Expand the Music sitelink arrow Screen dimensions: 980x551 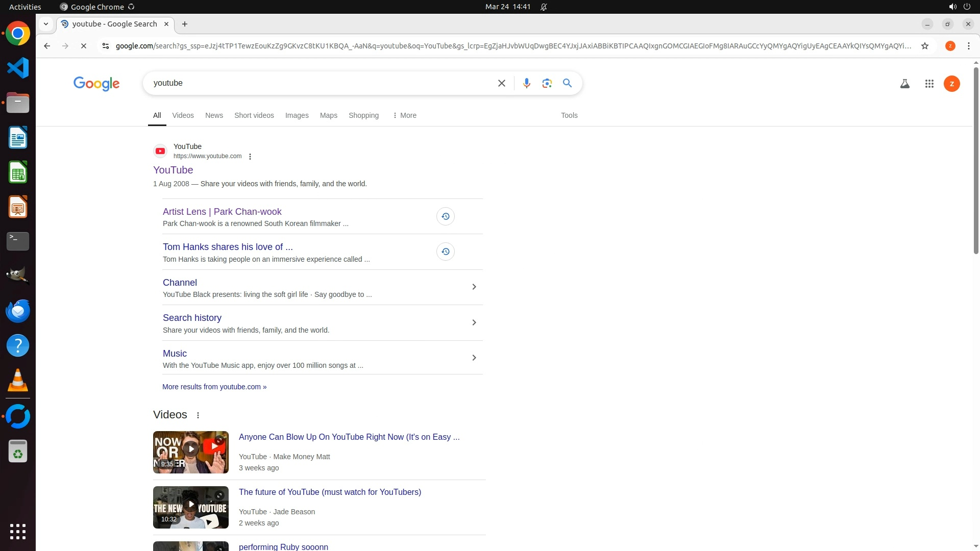[474, 358]
